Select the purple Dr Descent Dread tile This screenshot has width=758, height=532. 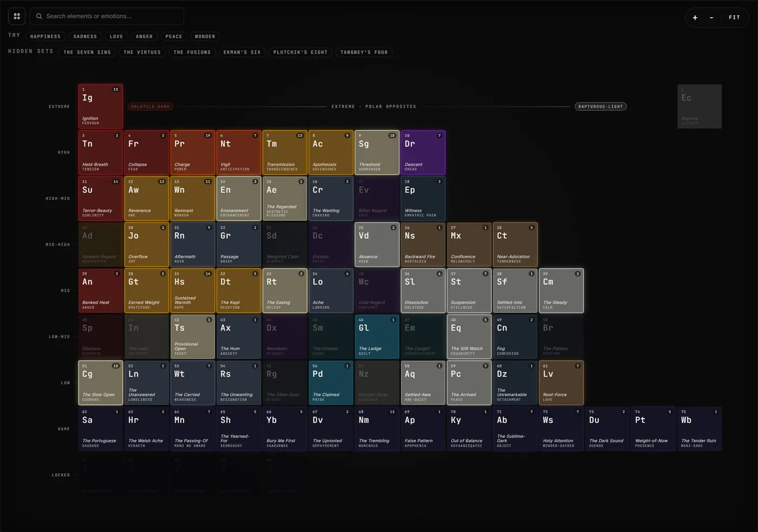point(423,152)
